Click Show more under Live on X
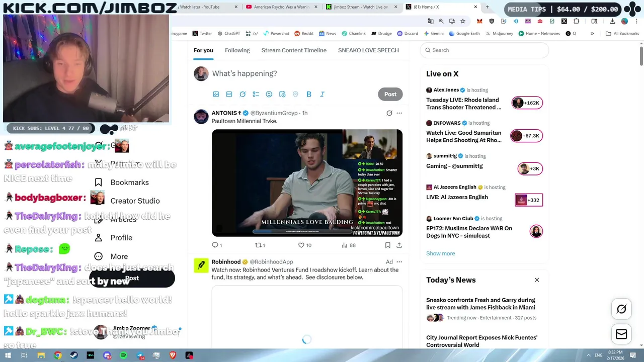Screen dimensions: 644x362 click(x=440, y=253)
